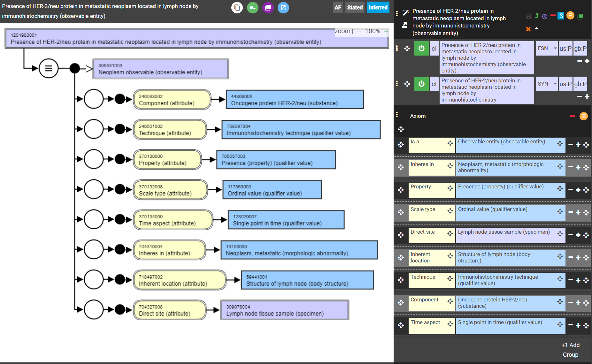Add a row after Inheres in relationship
Screen dimensions: 592x364
[578, 167]
